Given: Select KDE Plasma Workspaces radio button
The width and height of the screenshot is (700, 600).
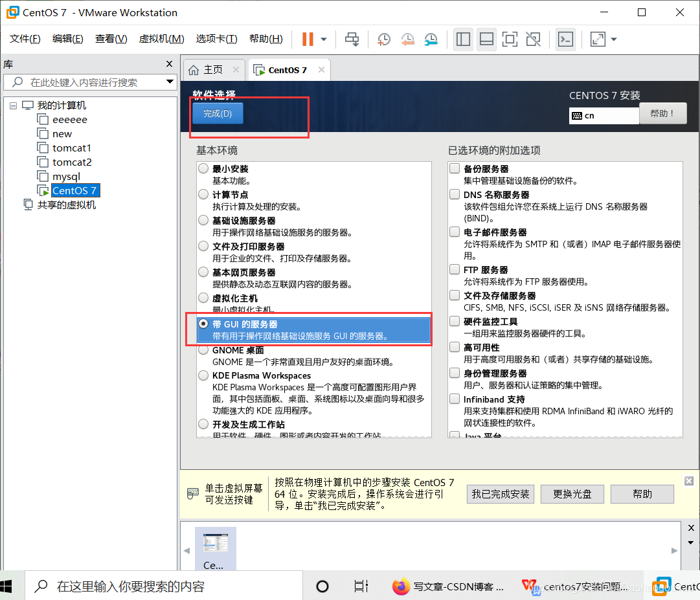Looking at the screenshot, I should click(203, 375).
